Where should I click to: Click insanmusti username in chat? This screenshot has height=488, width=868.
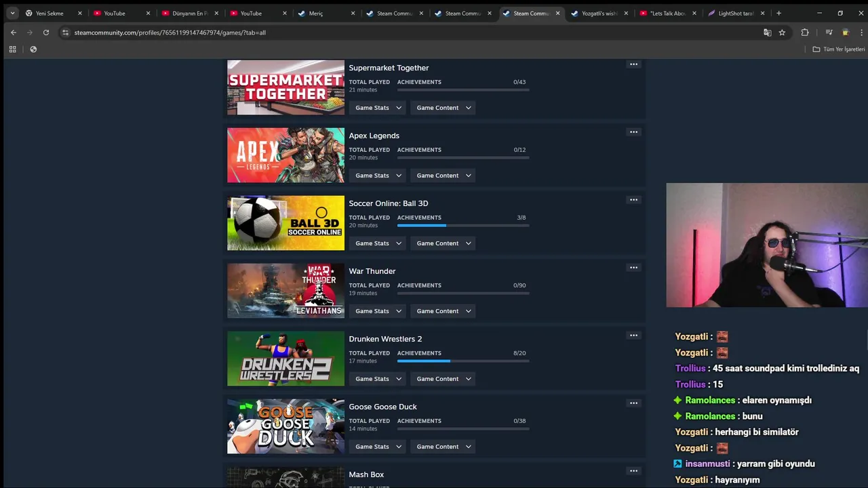click(x=707, y=464)
